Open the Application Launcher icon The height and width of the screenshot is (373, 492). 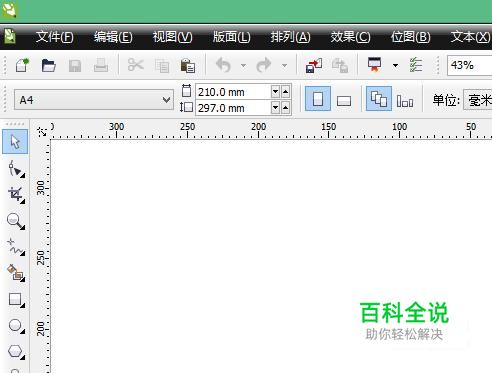(x=374, y=65)
